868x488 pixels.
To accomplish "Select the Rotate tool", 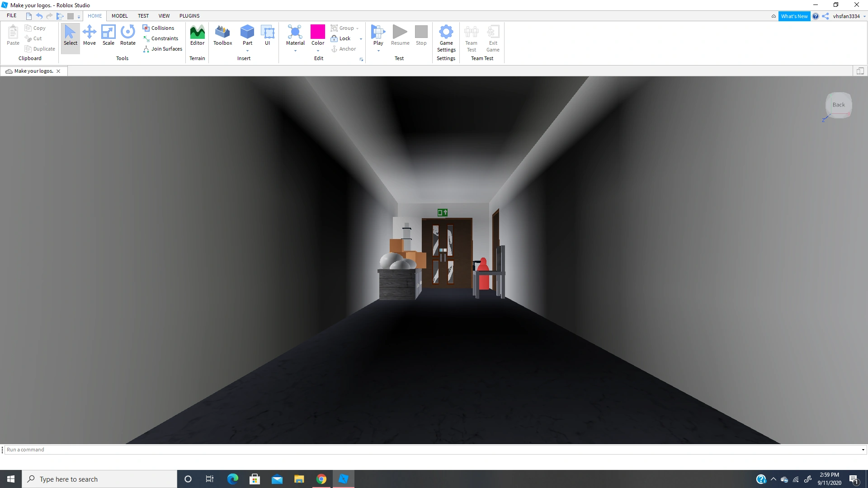I will [x=127, y=36].
